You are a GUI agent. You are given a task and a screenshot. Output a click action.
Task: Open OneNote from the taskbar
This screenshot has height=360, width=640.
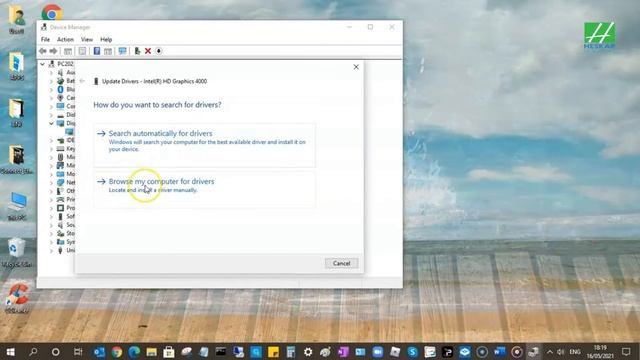tap(343, 352)
